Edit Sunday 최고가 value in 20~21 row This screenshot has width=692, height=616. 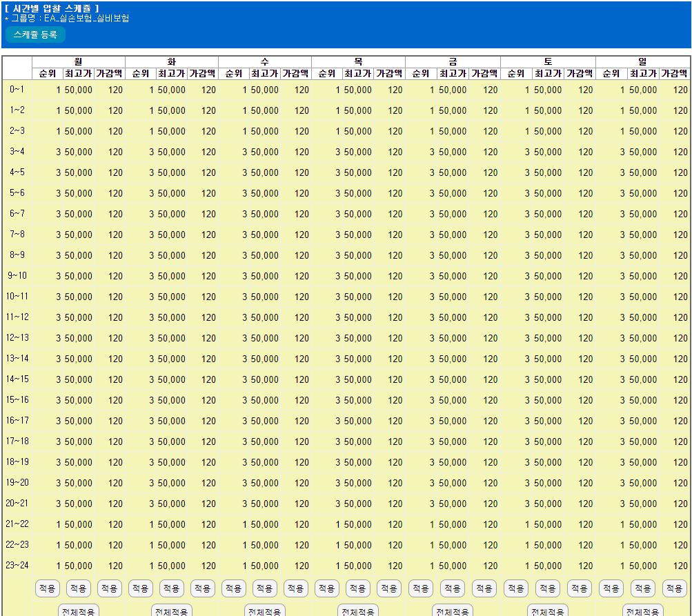[x=643, y=504]
